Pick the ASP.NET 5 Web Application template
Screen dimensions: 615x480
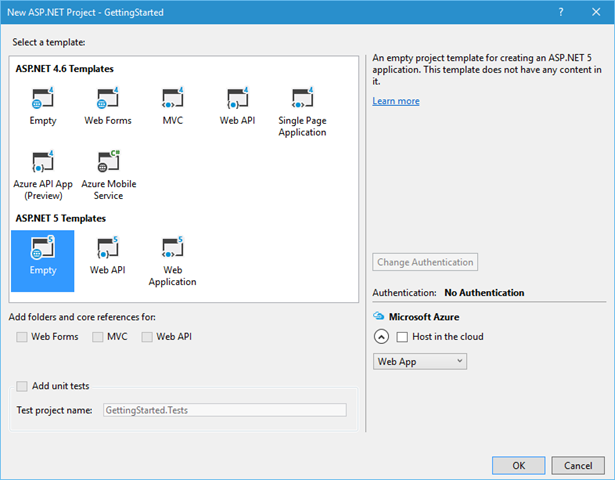click(x=172, y=250)
